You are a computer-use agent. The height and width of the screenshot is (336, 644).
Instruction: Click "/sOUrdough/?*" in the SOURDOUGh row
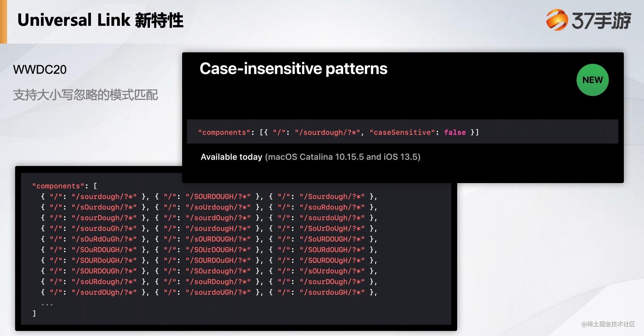tap(332, 271)
